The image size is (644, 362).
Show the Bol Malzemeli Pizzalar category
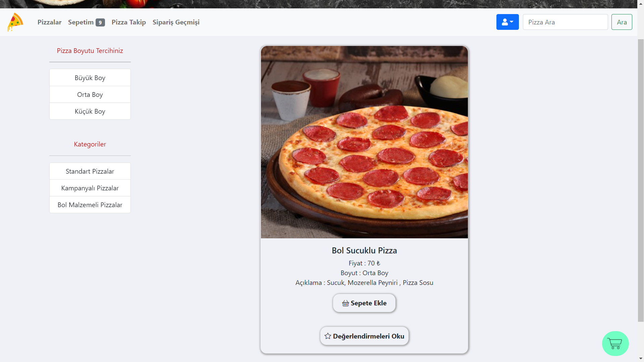click(90, 205)
